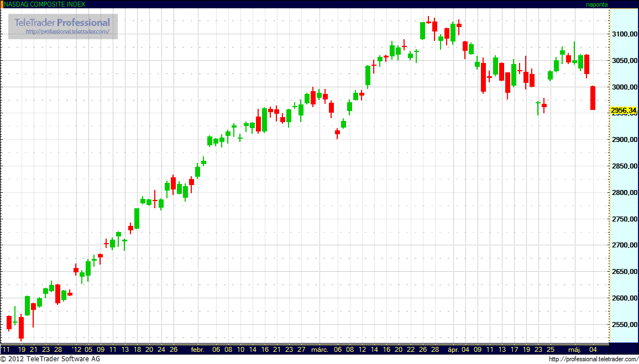Click the '17' date label on the axis
639x364 pixels.
pos(514,349)
